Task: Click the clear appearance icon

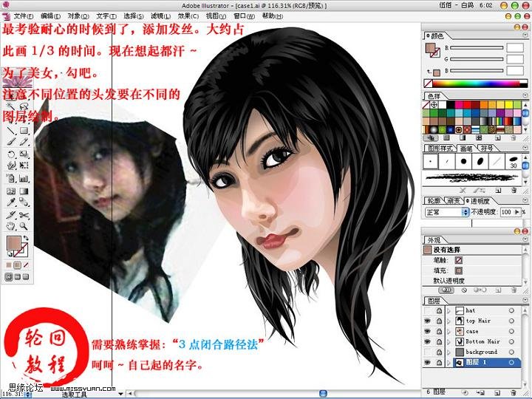Action: [464, 290]
